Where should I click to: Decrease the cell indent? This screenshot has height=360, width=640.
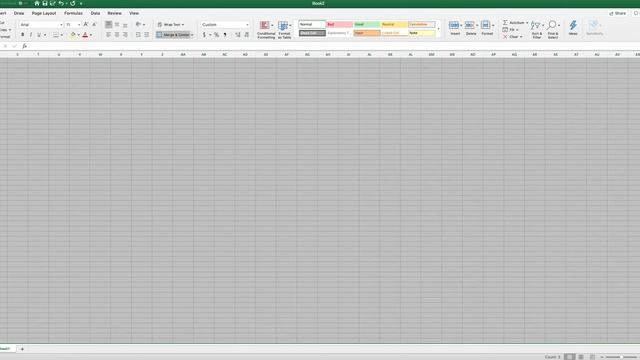[x=138, y=35]
